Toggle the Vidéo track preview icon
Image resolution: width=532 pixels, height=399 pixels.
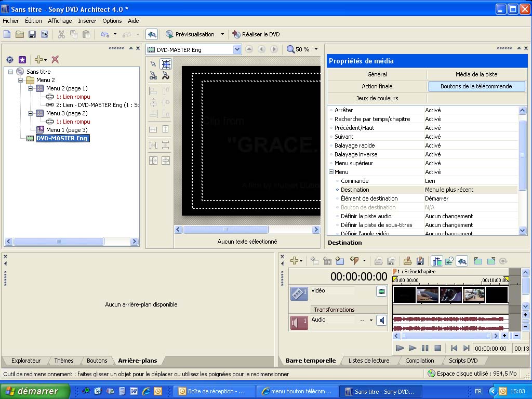pos(381,292)
